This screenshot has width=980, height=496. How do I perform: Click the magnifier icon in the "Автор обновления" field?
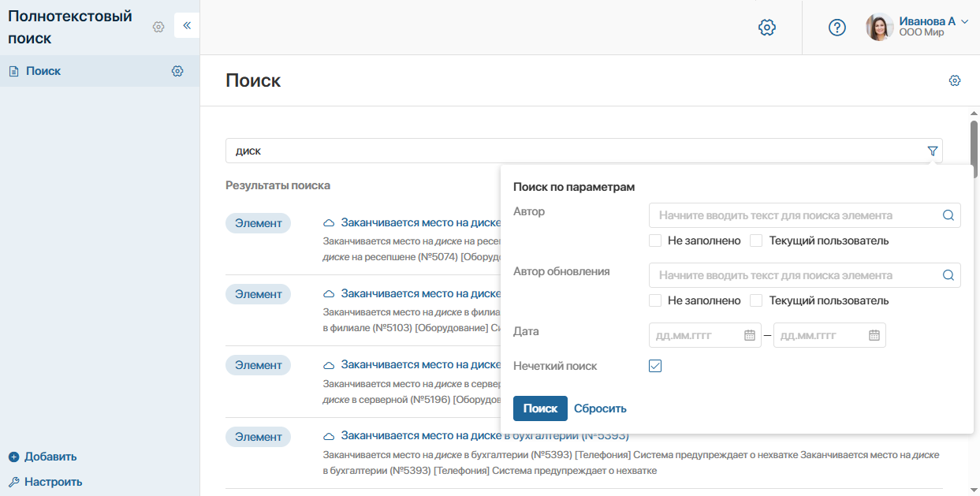[948, 275]
